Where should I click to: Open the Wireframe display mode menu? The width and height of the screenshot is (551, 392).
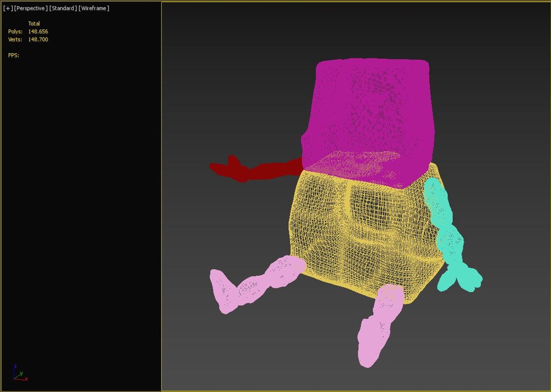(94, 8)
